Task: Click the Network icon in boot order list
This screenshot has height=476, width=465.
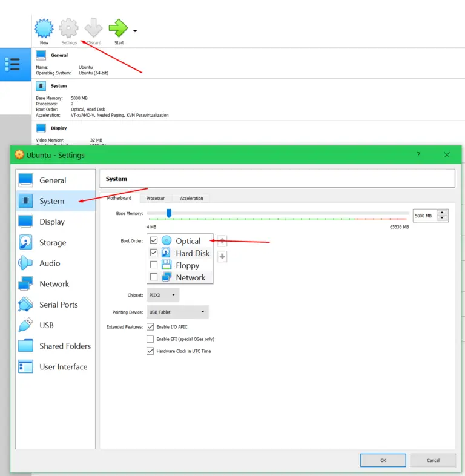Action: pos(167,277)
